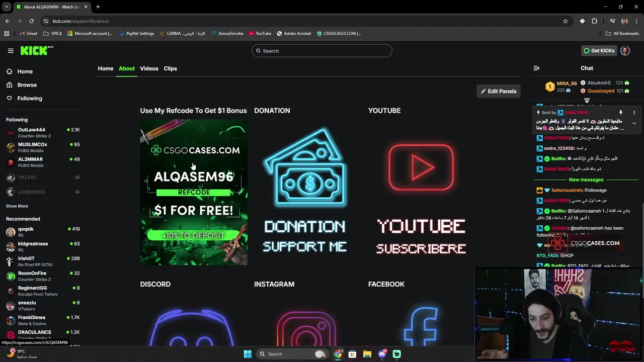Open recommended qoqsik channel
The width and height of the screenshot is (644, 362).
43,232
